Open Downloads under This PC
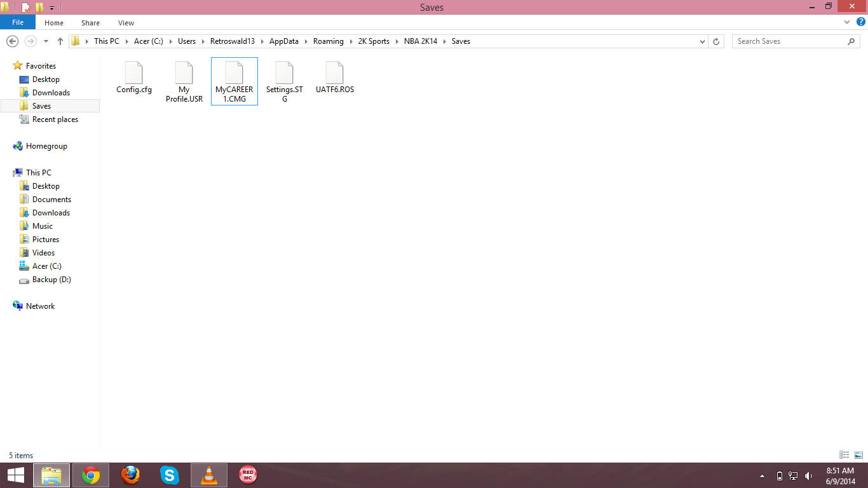The image size is (868, 488). [x=51, y=213]
